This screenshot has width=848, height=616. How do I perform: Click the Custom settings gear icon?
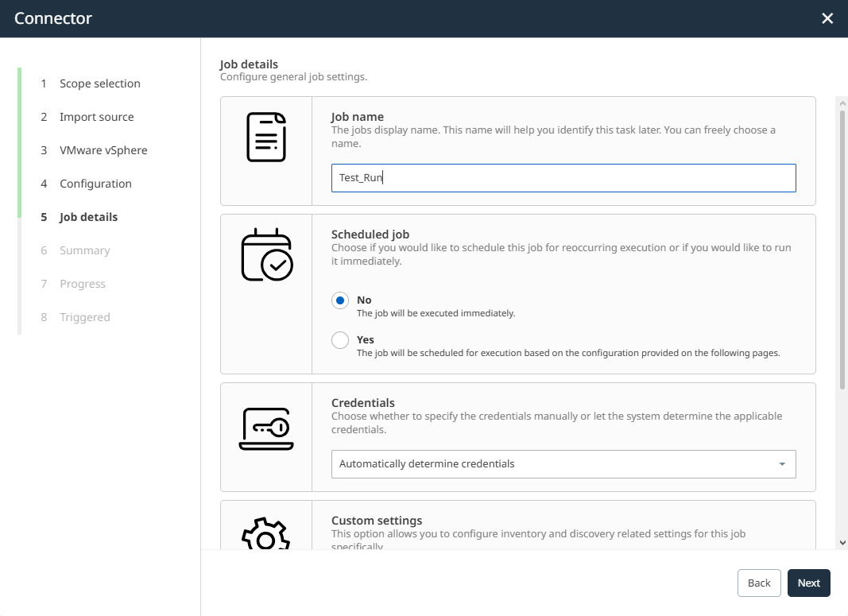pyautogui.click(x=265, y=533)
